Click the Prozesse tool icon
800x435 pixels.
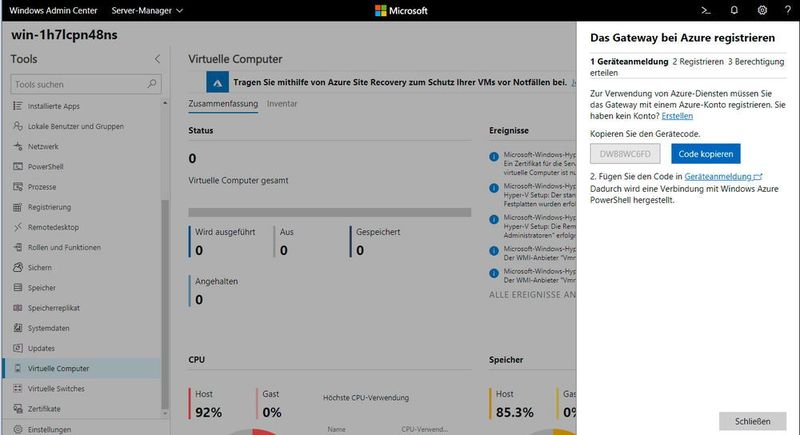pos(18,187)
